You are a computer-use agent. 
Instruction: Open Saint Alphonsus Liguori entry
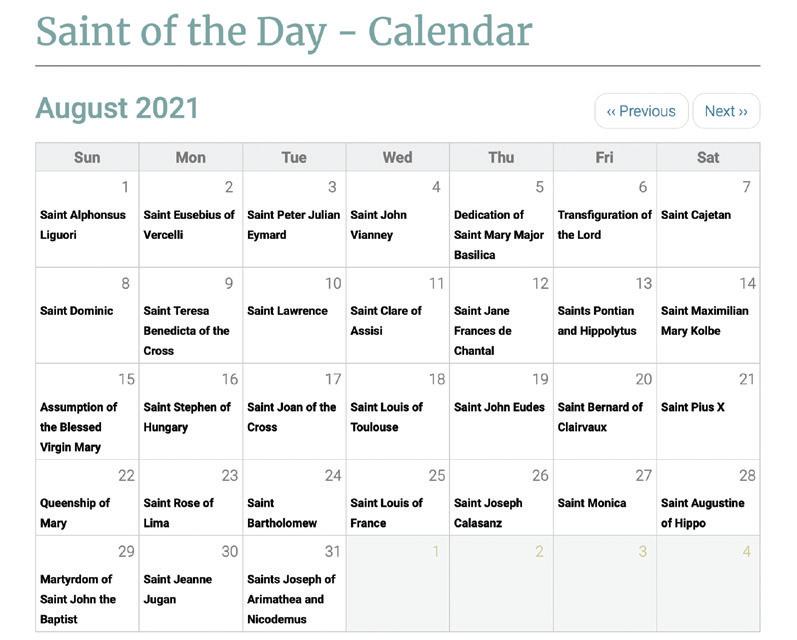[83, 225]
